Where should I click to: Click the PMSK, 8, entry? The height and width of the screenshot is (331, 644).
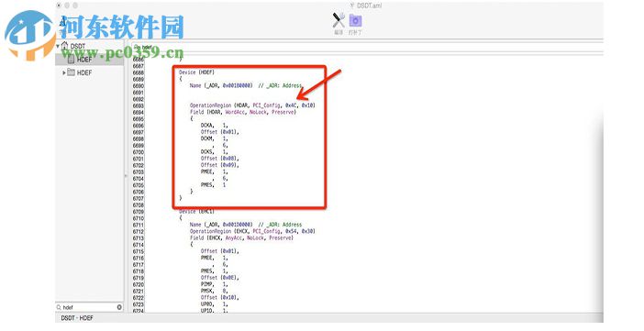(214, 291)
